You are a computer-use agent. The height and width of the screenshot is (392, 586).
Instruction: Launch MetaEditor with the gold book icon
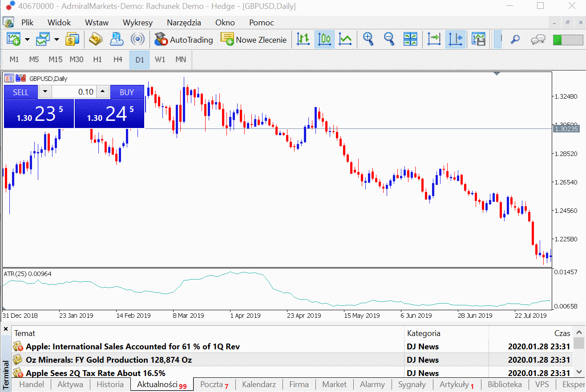coord(96,40)
